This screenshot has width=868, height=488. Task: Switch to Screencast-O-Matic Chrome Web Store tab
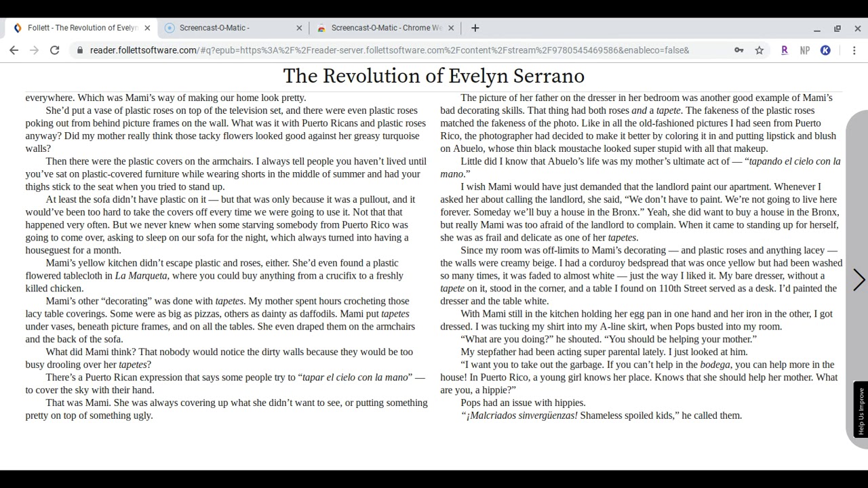(384, 28)
